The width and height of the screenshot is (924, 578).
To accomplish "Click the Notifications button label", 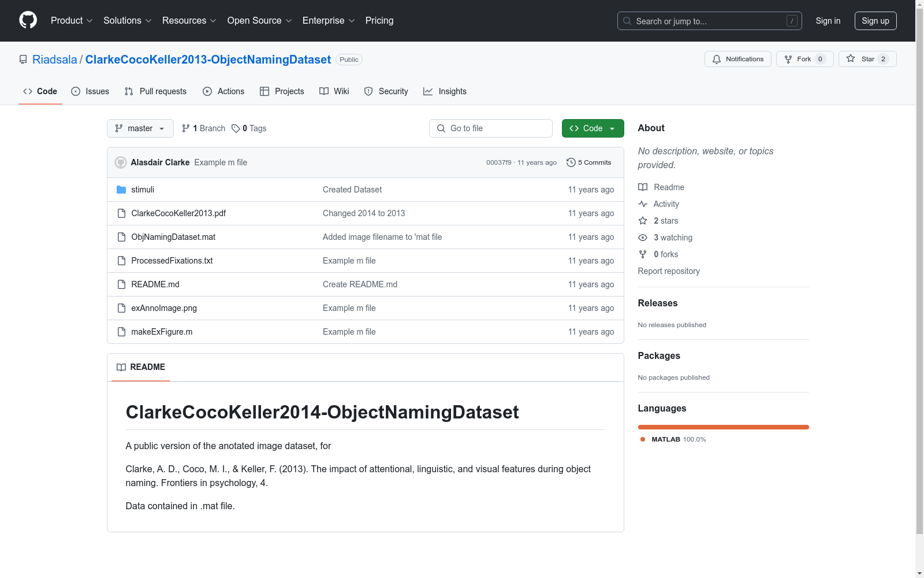I will pos(744,59).
